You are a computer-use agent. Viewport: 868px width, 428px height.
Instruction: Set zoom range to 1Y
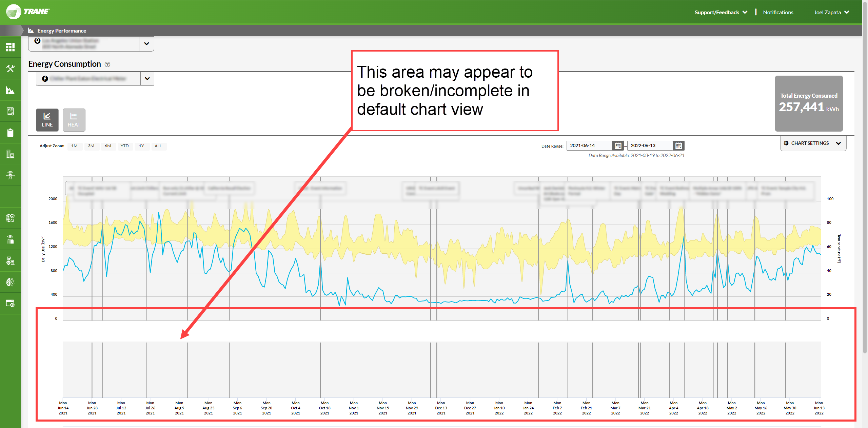(x=141, y=146)
